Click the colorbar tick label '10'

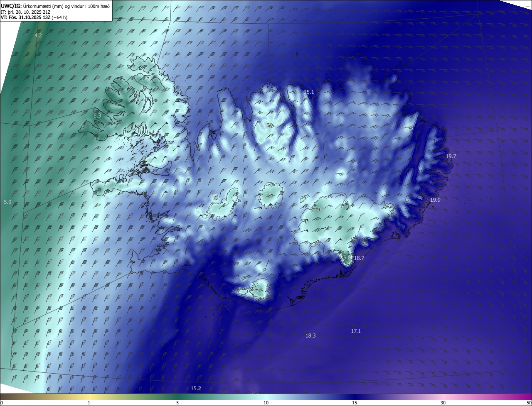point(266,403)
